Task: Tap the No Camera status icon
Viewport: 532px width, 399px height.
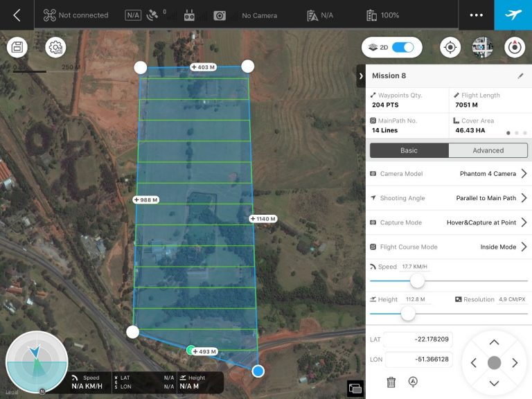Action: 220,16
